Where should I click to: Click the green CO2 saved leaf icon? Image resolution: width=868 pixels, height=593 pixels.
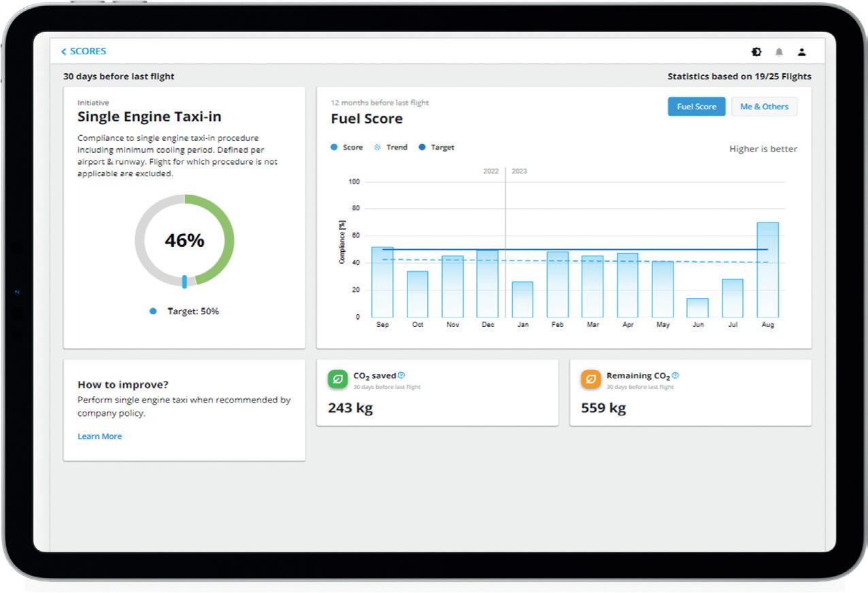pyautogui.click(x=337, y=379)
